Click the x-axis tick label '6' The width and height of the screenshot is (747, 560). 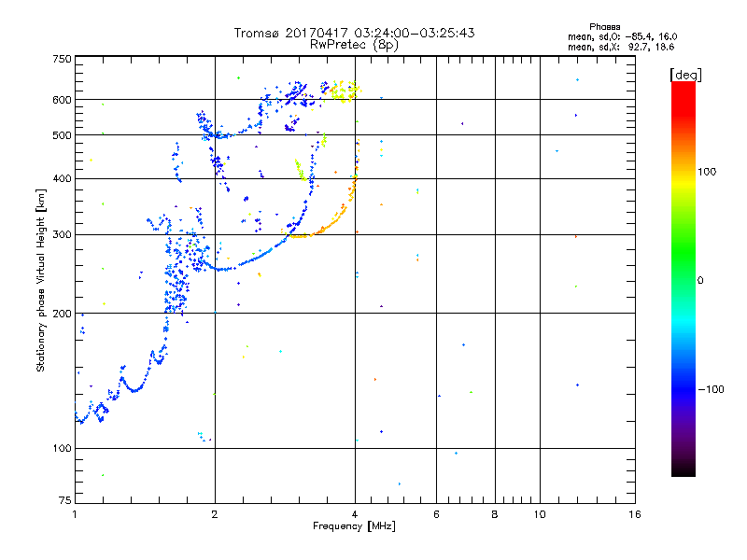tap(436, 514)
